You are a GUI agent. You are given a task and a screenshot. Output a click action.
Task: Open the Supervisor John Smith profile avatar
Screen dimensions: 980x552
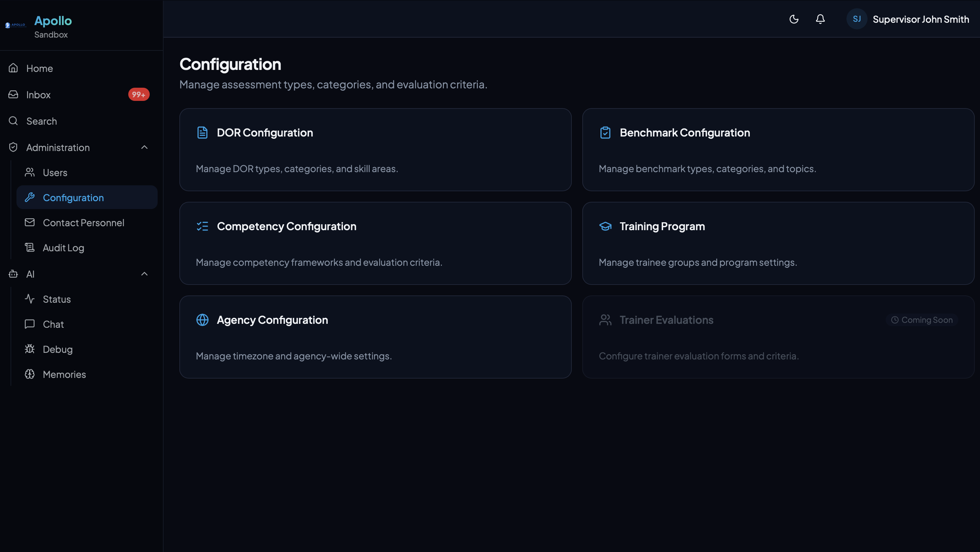click(856, 19)
